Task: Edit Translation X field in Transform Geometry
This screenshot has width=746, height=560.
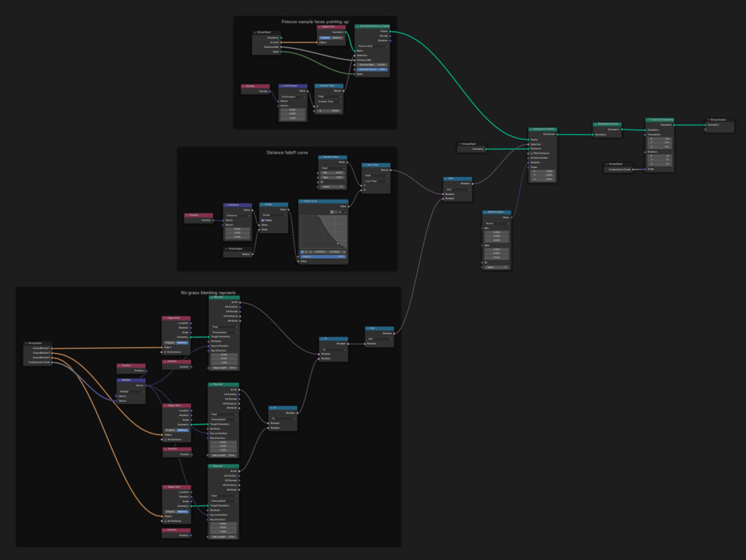Action: 659,139
